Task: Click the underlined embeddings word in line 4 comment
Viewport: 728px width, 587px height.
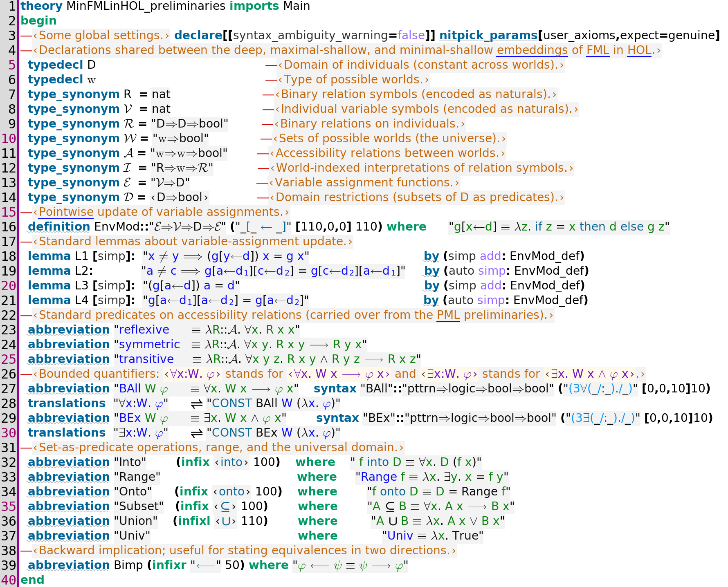Action: [532, 50]
